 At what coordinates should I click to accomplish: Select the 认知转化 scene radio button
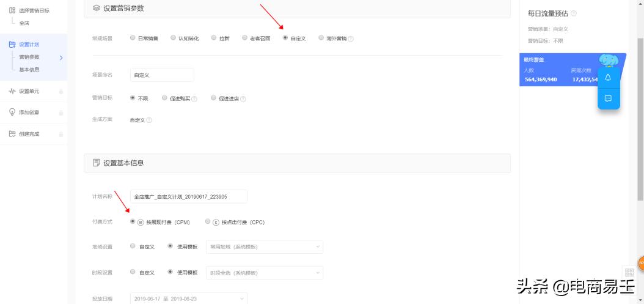(173, 37)
